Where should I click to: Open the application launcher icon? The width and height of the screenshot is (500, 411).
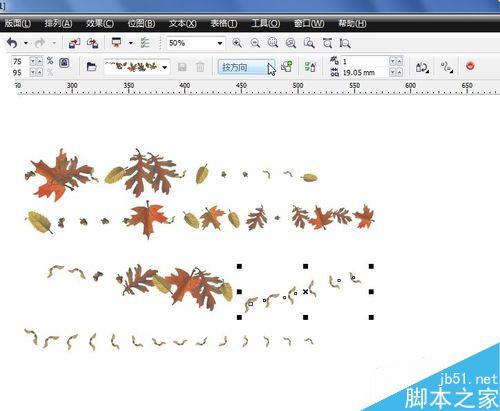pos(116,43)
